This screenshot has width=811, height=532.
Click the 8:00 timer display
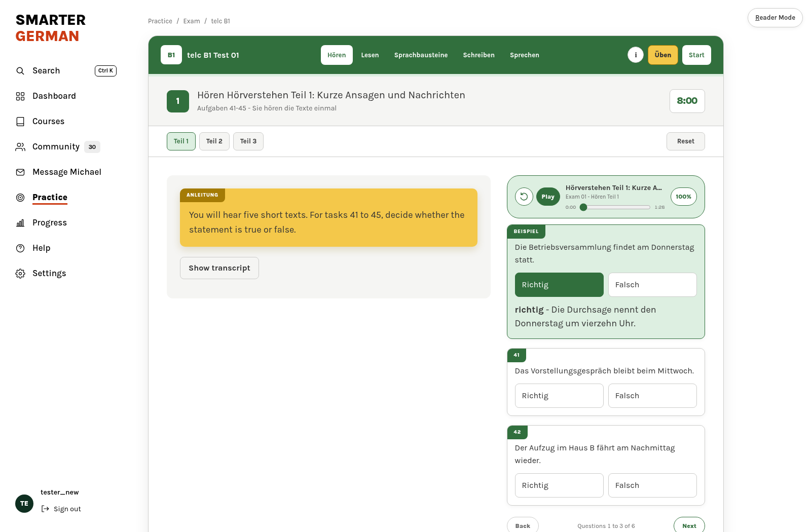[687, 101]
